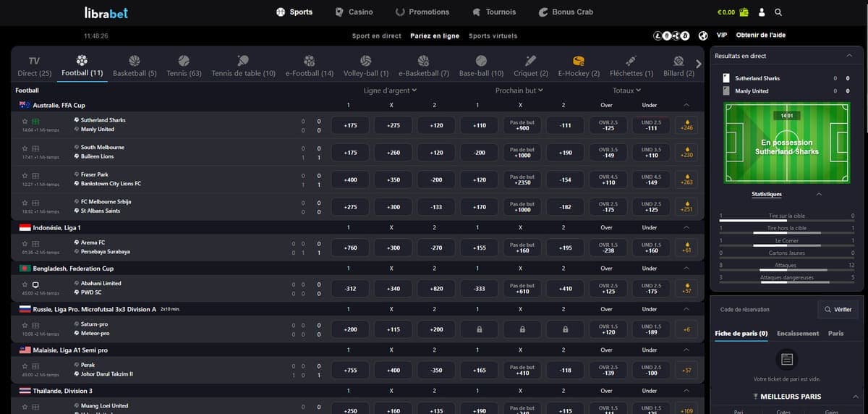Open live pitch tracker for Sutherland Sharks match
The height and width of the screenshot is (414, 868).
[x=35, y=121]
